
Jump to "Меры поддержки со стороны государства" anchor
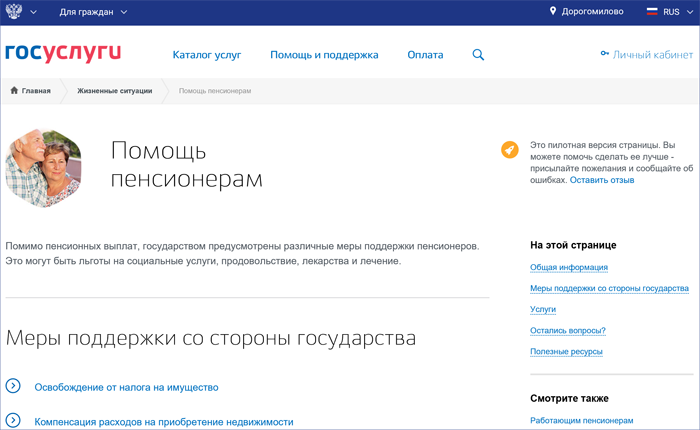click(x=609, y=288)
